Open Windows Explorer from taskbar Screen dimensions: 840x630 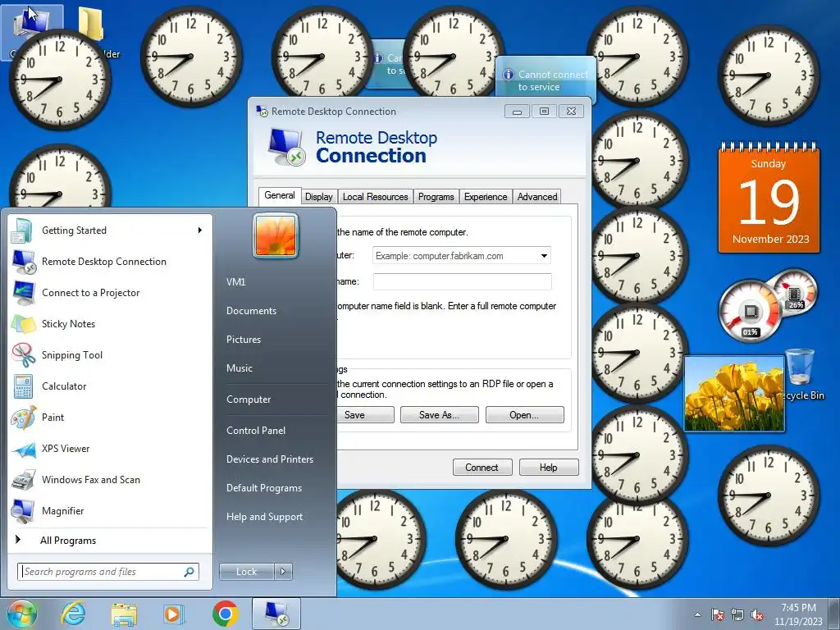click(x=124, y=614)
